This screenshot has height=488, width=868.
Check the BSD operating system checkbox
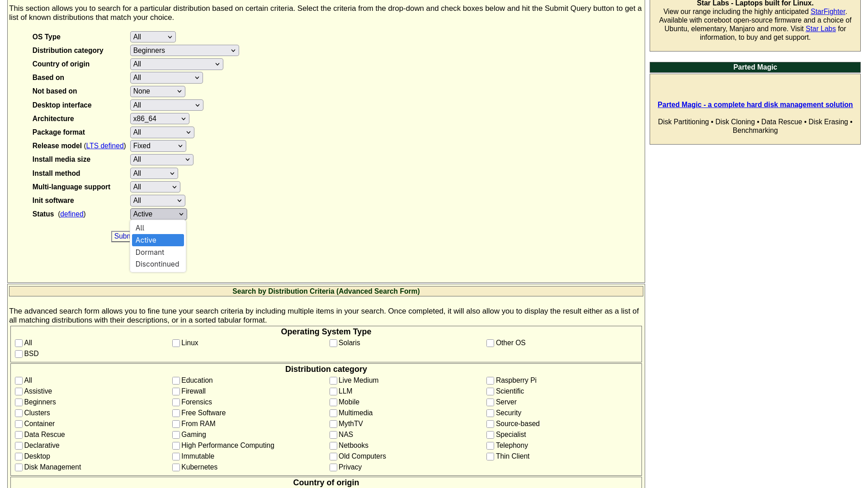[19, 354]
